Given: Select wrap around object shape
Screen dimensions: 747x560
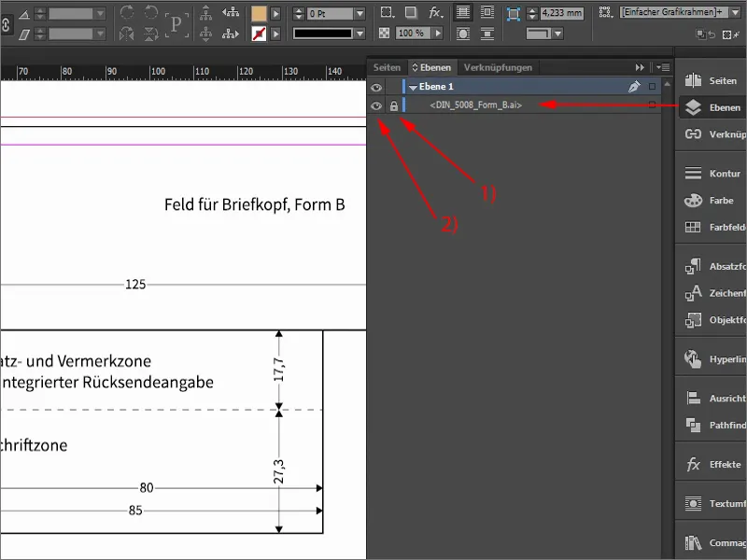Looking at the screenshot, I should pos(462,34).
